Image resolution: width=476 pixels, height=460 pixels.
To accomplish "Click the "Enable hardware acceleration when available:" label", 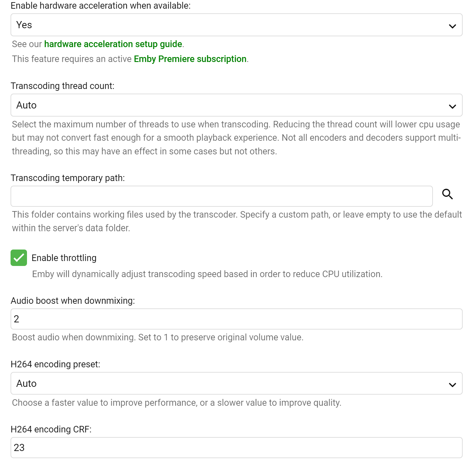I will coord(101,6).
